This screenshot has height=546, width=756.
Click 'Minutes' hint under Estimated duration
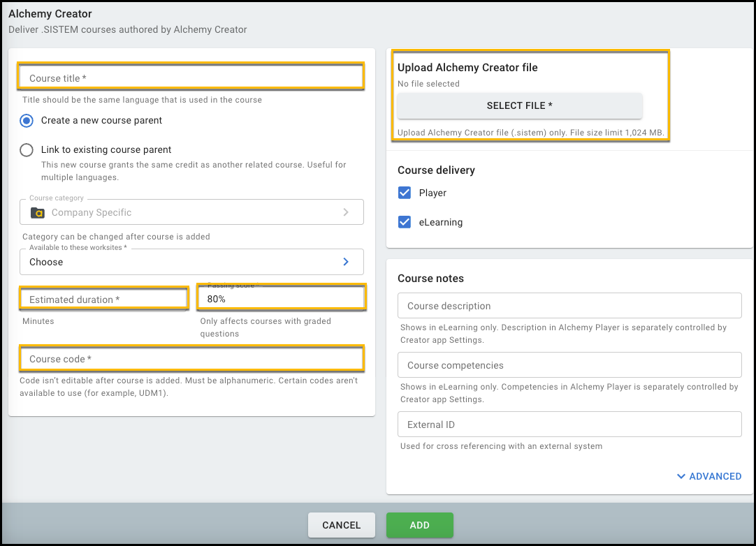[x=38, y=321]
